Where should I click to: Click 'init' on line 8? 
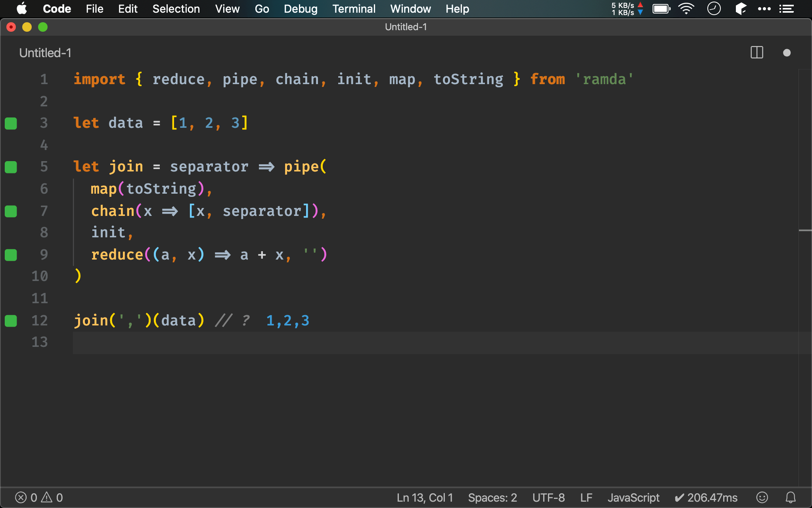108,233
